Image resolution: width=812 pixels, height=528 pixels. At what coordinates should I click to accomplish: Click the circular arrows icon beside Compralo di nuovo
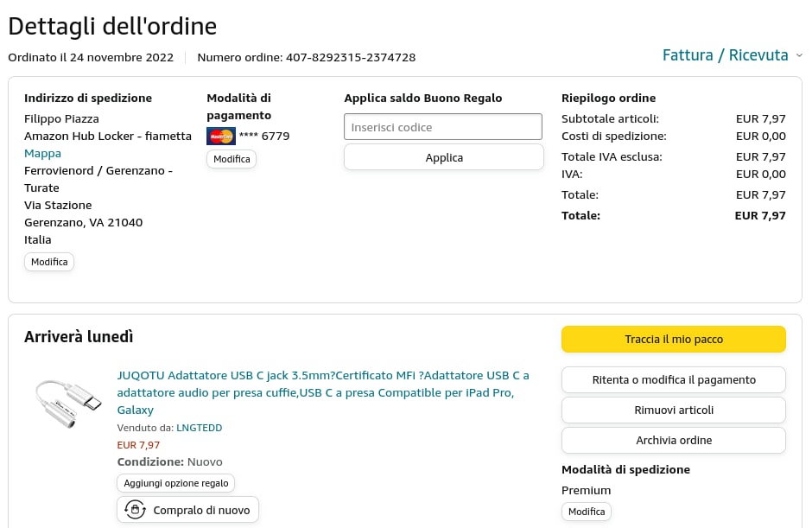point(134,510)
